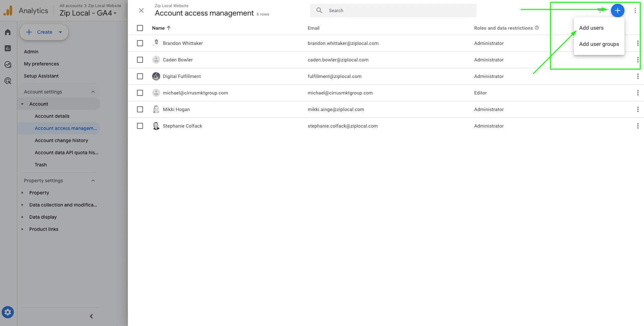
Task: Click the Editor role for michael@cirrusmktgroup.com
Action: (x=480, y=93)
